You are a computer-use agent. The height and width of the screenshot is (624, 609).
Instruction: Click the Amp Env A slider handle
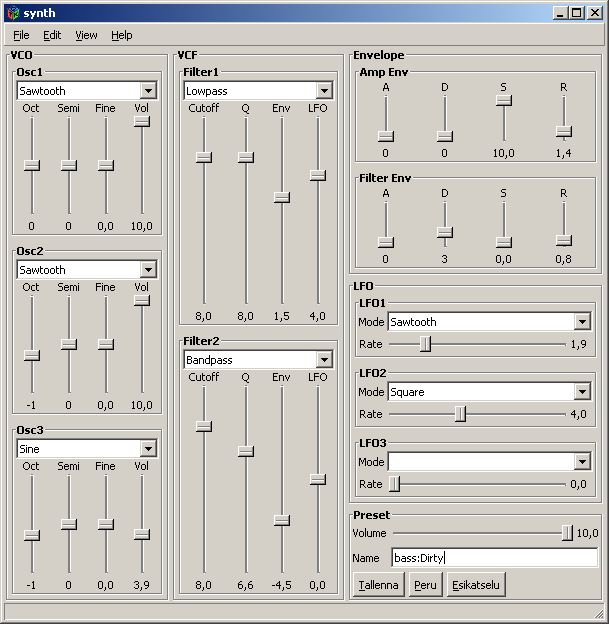coord(386,136)
